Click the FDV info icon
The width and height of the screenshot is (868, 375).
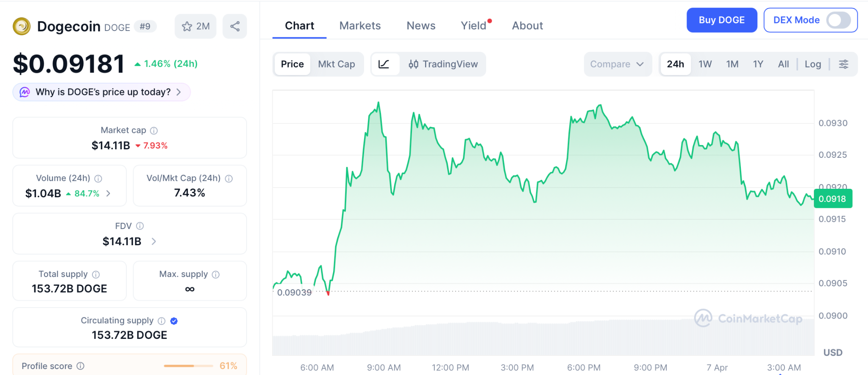(x=140, y=226)
